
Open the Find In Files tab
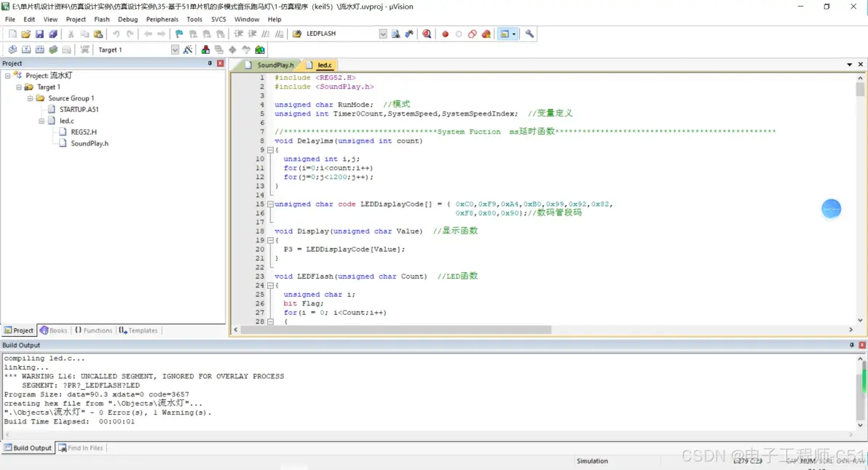tap(81, 448)
